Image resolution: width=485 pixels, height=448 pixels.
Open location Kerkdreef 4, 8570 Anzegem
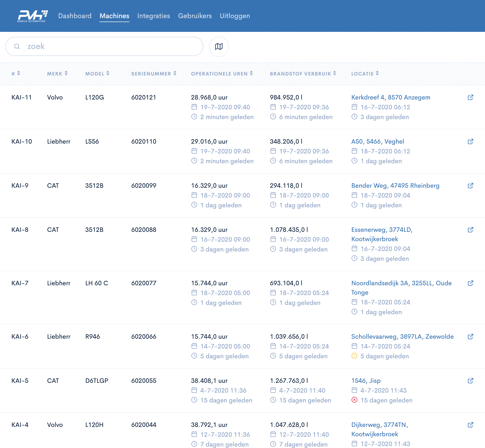tap(391, 98)
